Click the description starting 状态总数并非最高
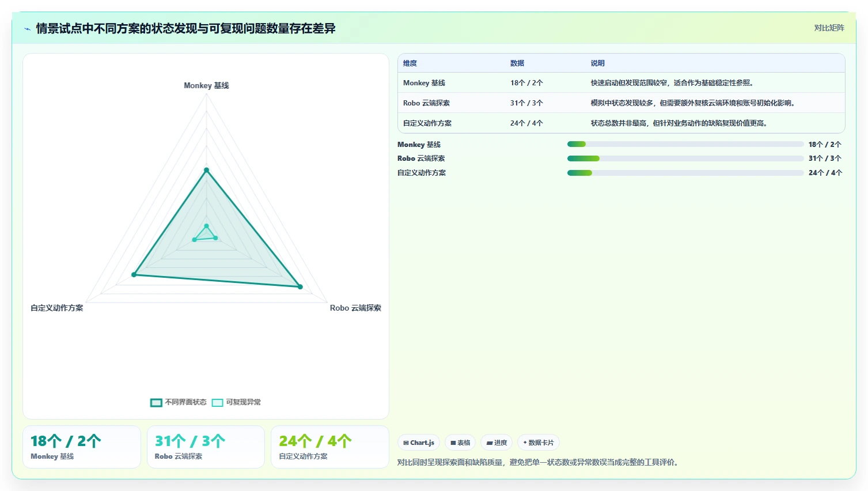The width and height of the screenshot is (868, 491). point(679,123)
